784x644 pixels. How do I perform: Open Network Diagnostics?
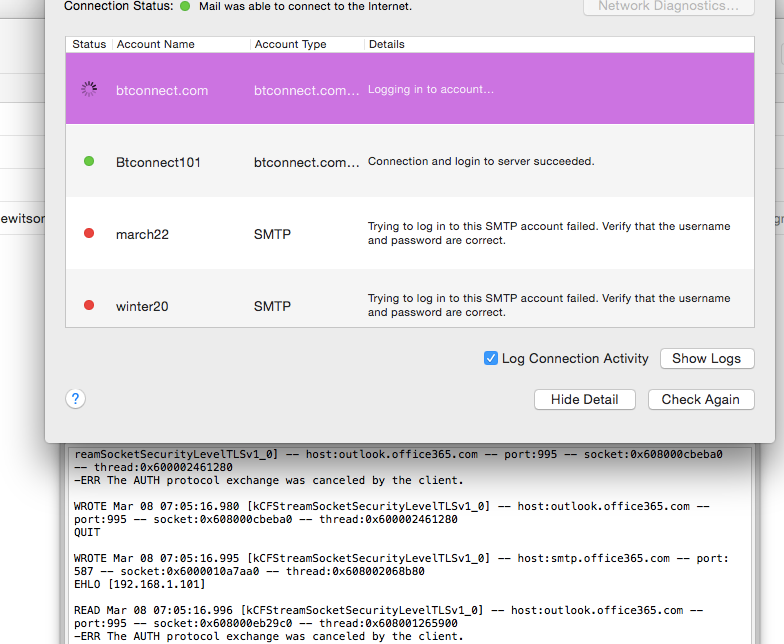[668, 7]
